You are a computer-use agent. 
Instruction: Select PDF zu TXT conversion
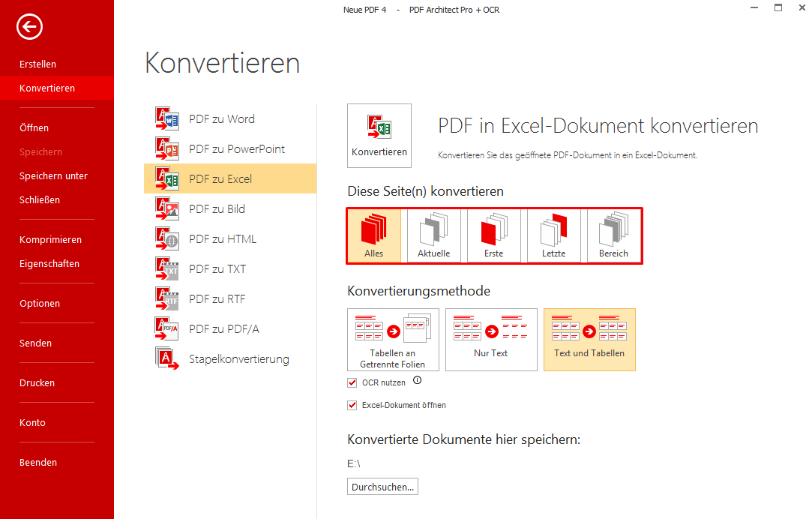230,268
